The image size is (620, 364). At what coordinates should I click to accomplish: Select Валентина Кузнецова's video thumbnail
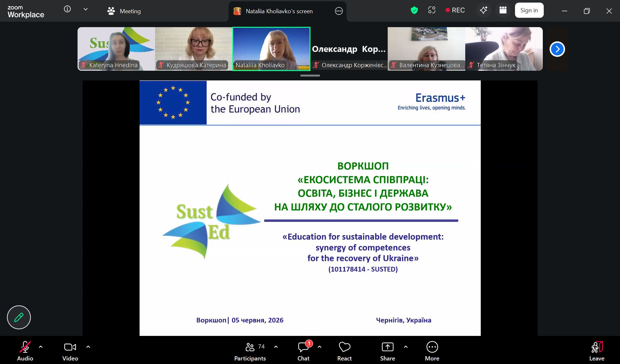click(426, 49)
